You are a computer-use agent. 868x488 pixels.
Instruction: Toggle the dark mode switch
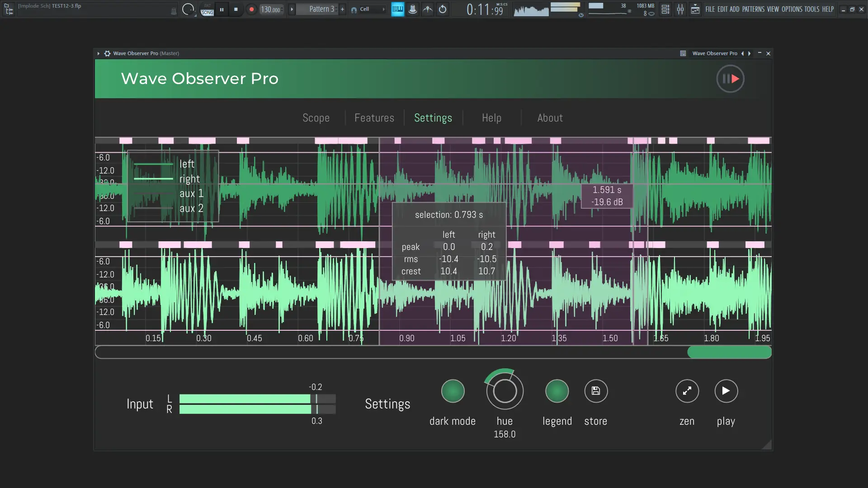(x=453, y=391)
